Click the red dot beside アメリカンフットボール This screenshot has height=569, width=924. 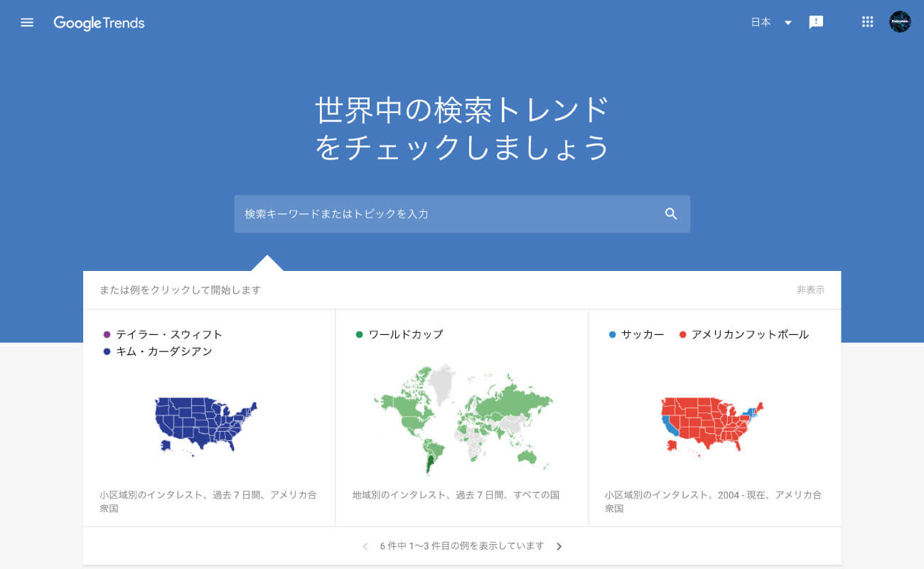pyautogui.click(x=682, y=334)
